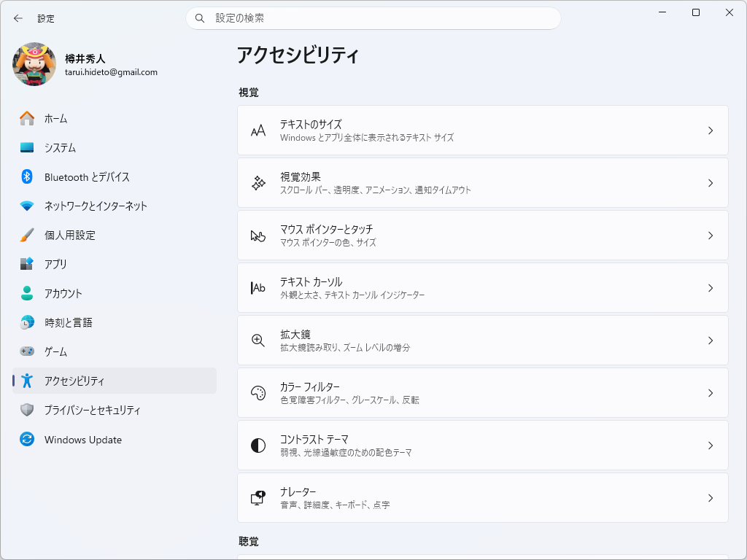Image resolution: width=747 pixels, height=560 pixels.
Task: Select プライバシーとセキュリティ in sidebar
Action: pos(115,410)
